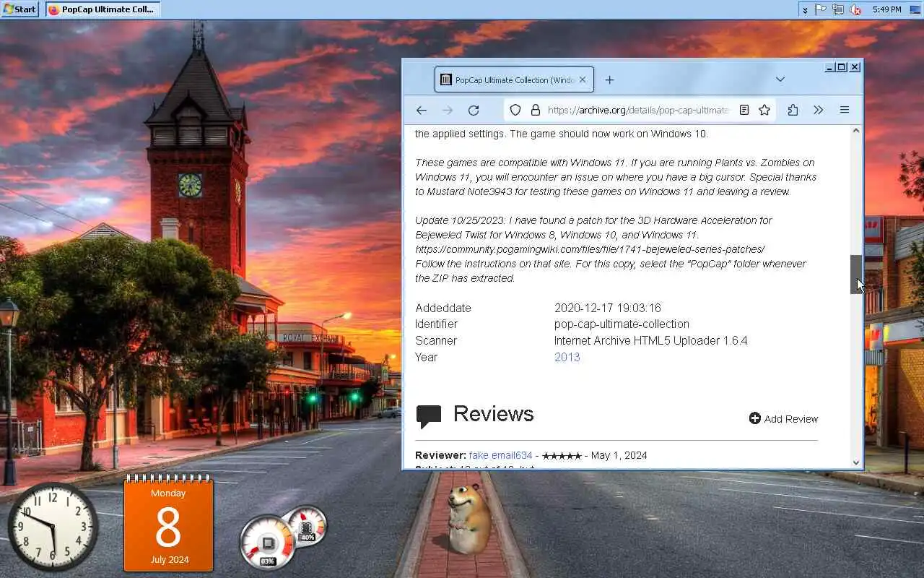The height and width of the screenshot is (578, 924).
Task: Click the CPU meter gadget dial
Action: [268, 542]
